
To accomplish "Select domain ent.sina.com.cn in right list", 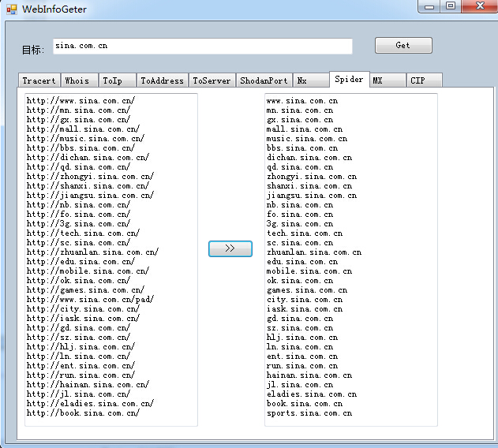I will coord(302,357).
